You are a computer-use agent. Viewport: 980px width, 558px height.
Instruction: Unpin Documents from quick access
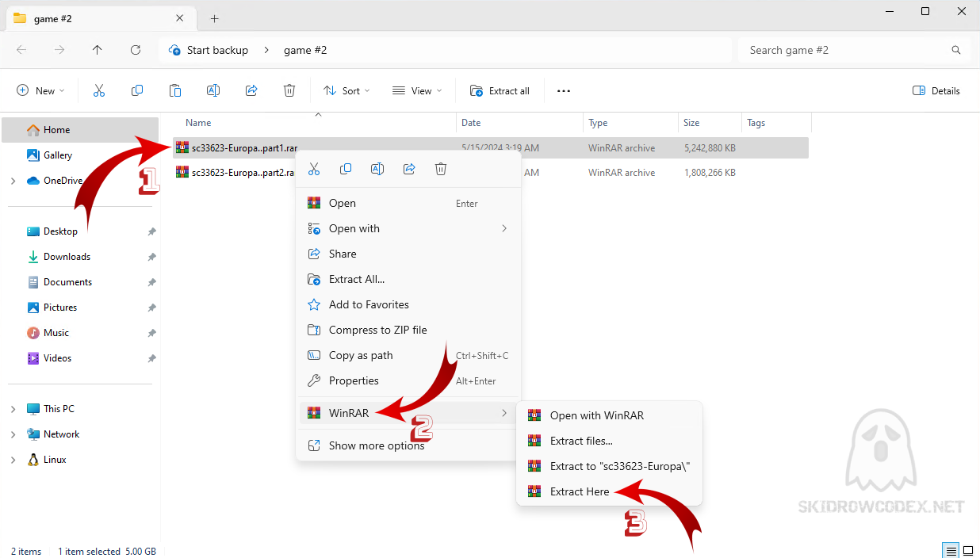(x=151, y=282)
